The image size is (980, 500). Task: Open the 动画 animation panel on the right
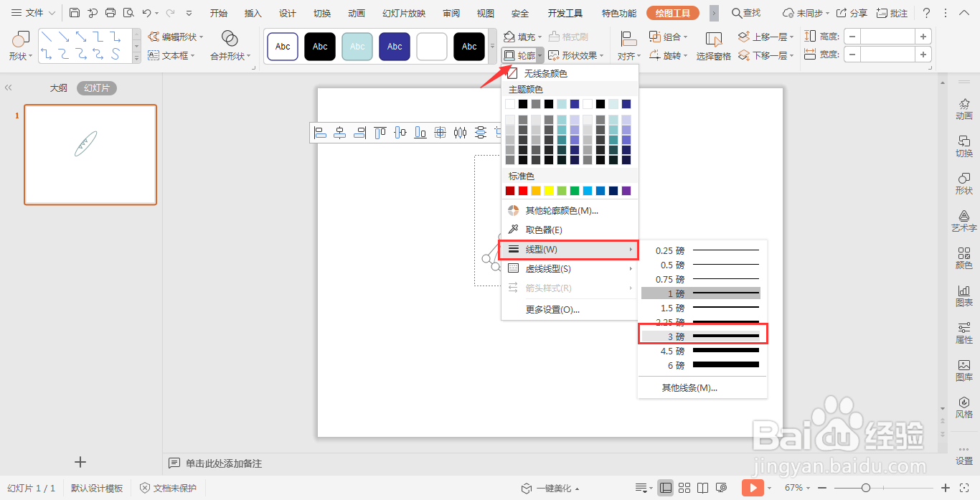coord(964,108)
